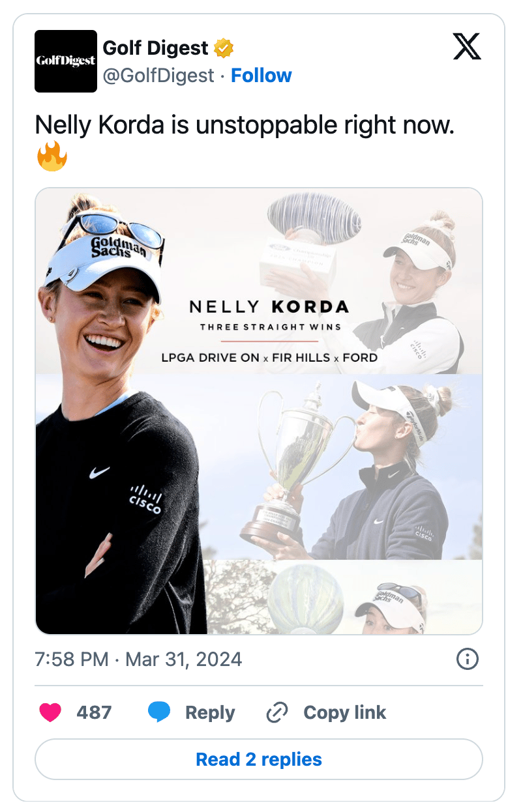The image size is (523, 812).
Task: Open the Read 2 replies button
Action: [259, 759]
